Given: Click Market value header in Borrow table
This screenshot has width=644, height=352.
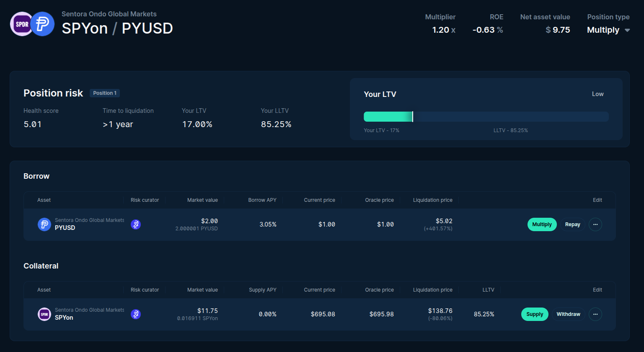Looking at the screenshot, I should point(202,200).
